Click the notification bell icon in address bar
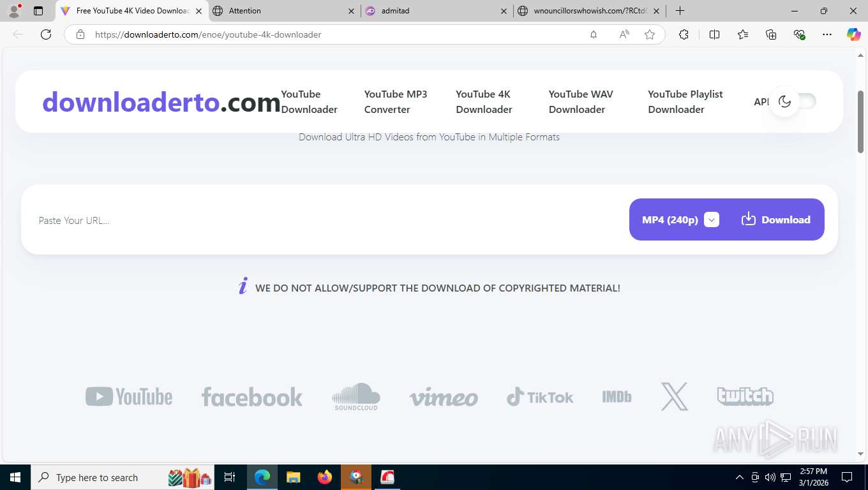Screen dimensions: 868x490 tap(594, 34)
